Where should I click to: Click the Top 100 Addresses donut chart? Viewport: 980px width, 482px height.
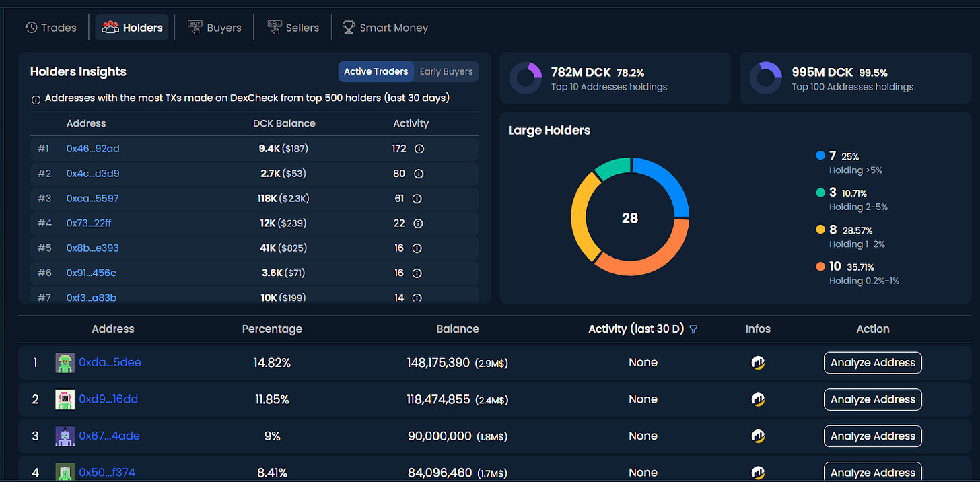pos(765,77)
